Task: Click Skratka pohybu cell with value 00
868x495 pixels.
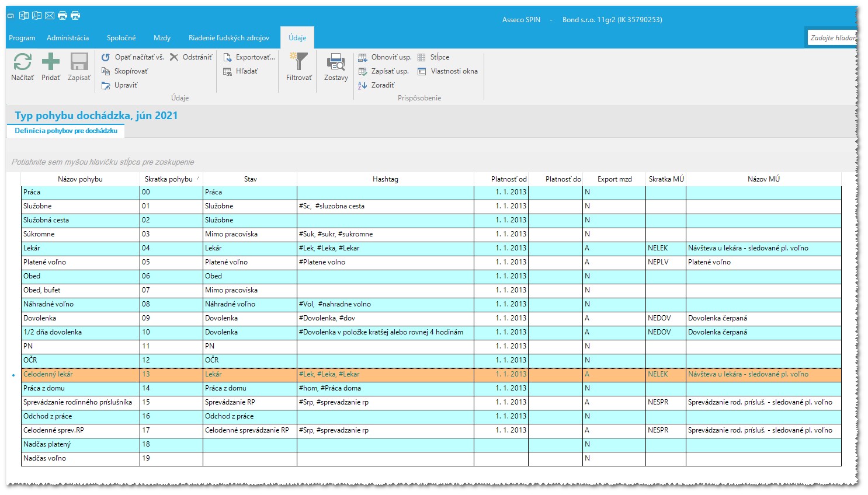Action: click(x=171, y=192)
